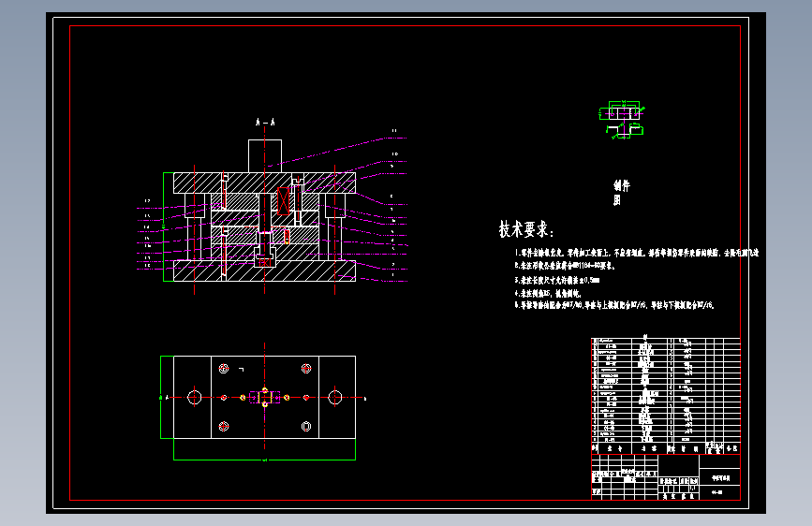Click the section marker A left of plan view

pyautogui.click(x=167, y=397)
